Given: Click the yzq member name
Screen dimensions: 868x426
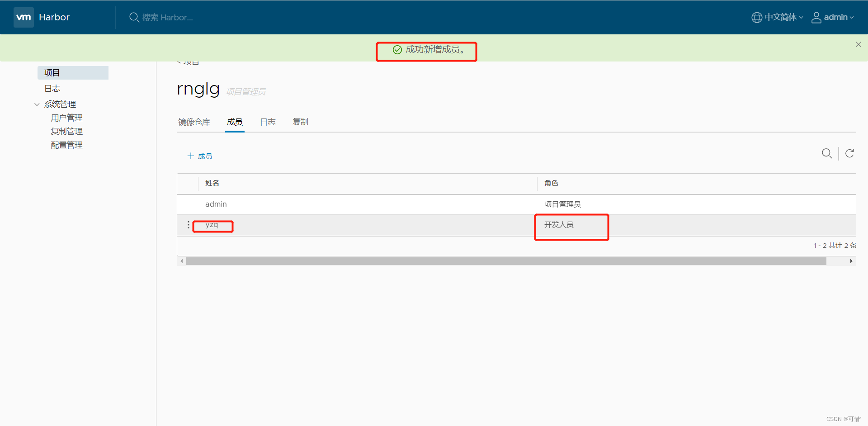Looking at the screenshot, I should pos(212,225).
